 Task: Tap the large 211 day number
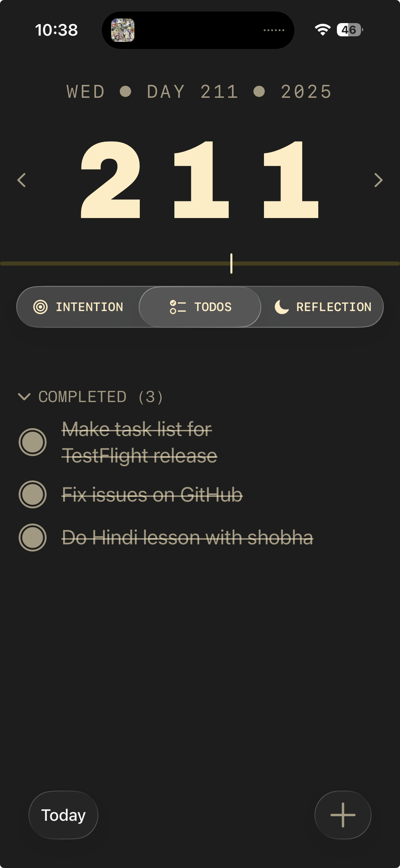click(x=199, y=179)
